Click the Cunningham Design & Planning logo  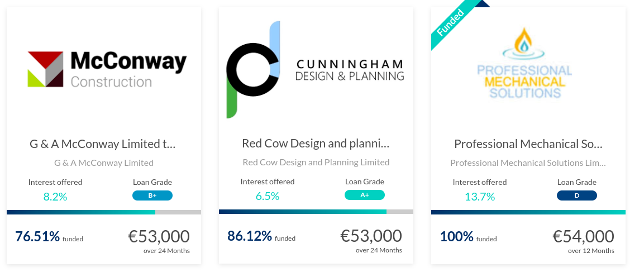tap(315, 69)
